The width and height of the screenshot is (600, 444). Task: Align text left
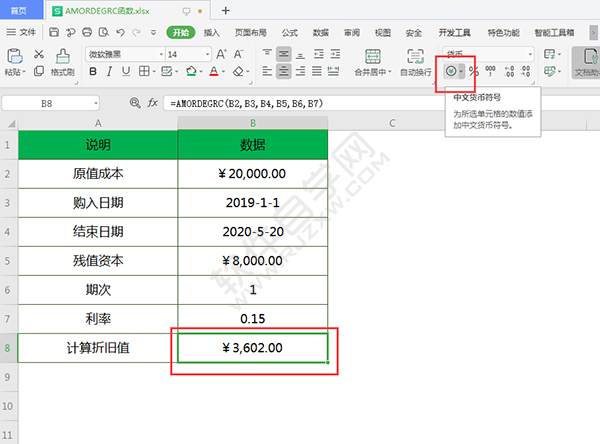267,71
